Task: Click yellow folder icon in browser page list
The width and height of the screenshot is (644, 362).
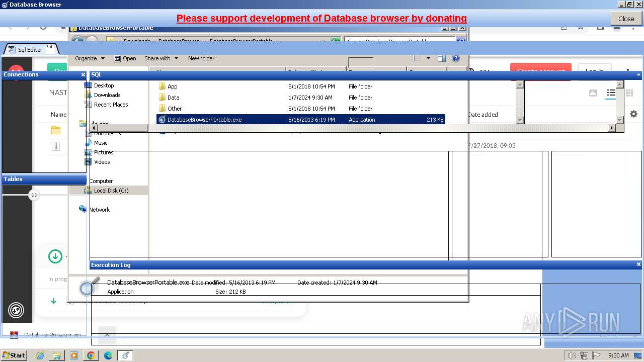Action: pos(56,131)
